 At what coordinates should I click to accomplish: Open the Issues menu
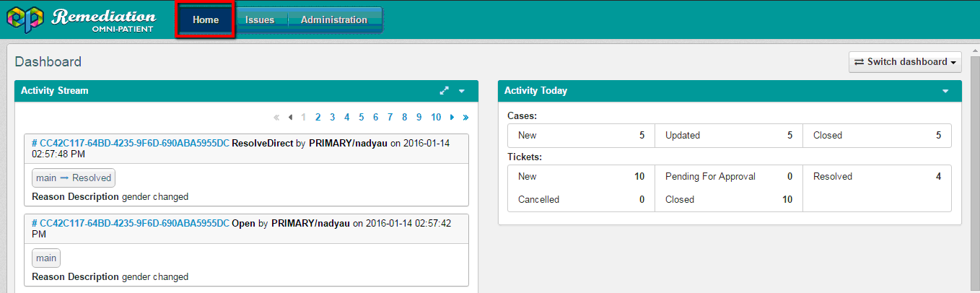click(260, 20)
